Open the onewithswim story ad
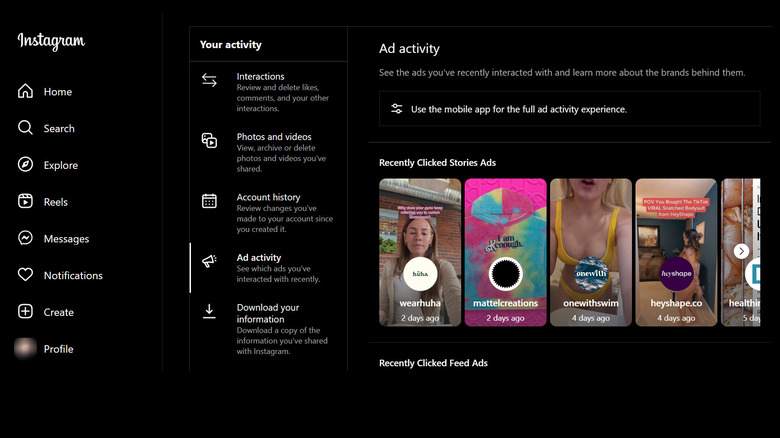The width and height of the screenshot is (780, 438). pyautogui.click(x=591, y=252)
